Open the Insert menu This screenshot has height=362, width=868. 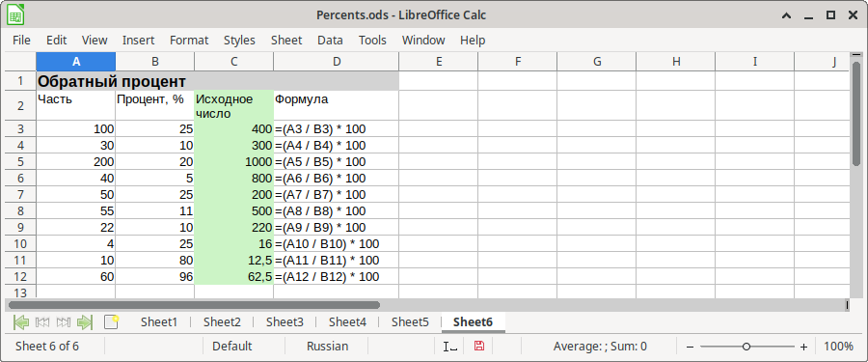(138, 40)
